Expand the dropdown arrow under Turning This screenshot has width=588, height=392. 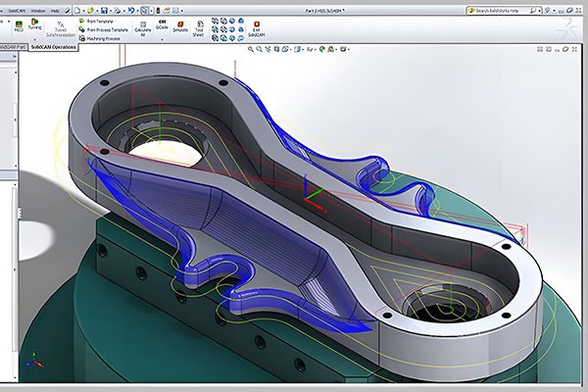click(34, 39)
